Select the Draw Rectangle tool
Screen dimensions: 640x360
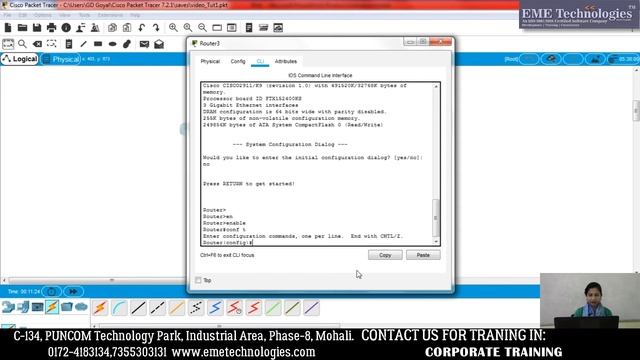98,44
